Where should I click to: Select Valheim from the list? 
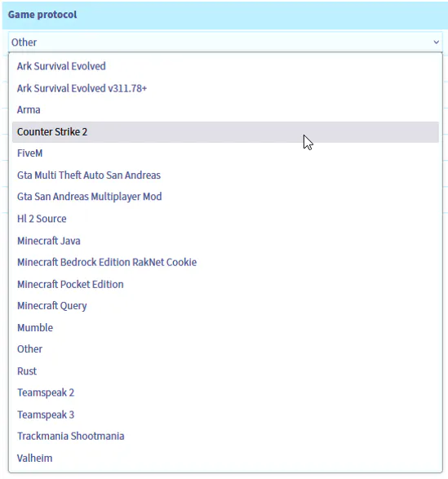tap(225, 459)
